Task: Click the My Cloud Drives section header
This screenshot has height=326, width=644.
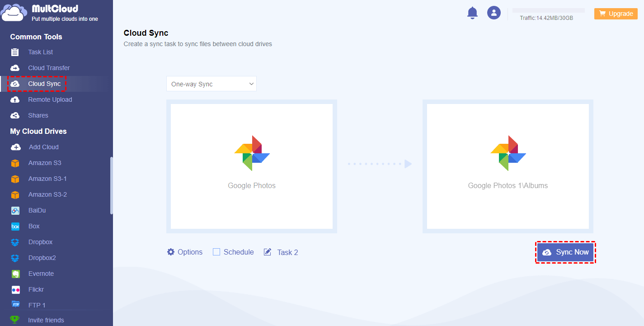Action: [x=38, y=131]
